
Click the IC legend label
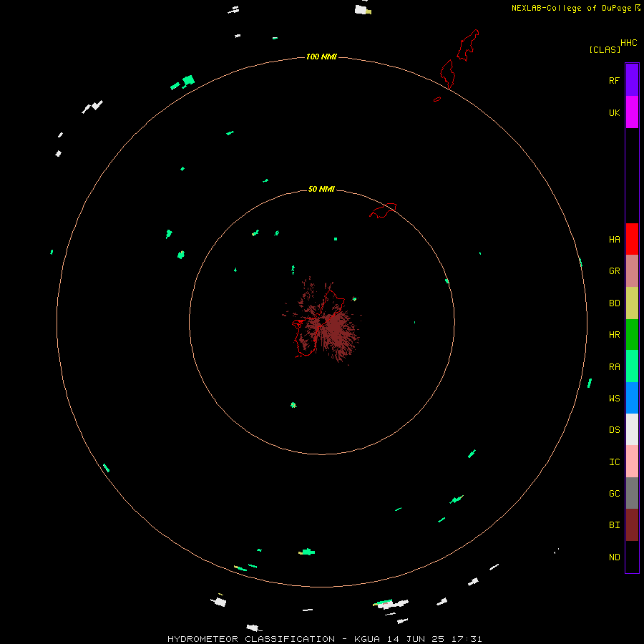pos(614,462)
